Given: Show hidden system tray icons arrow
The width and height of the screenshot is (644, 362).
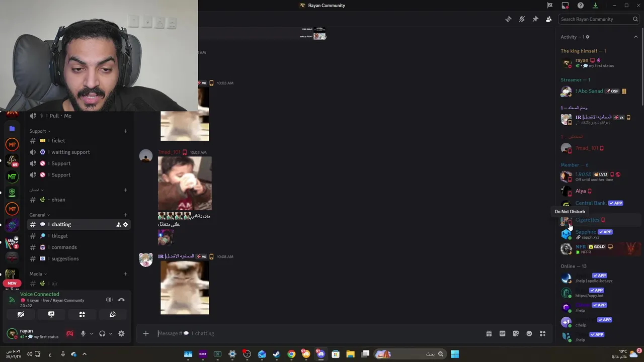Looking at the screenshot, I should (84, 354).
